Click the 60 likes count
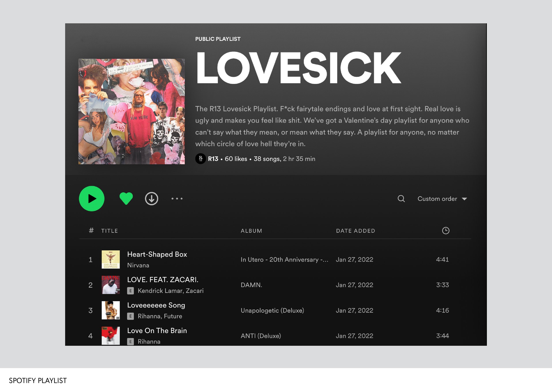 [x=236, y=159]
